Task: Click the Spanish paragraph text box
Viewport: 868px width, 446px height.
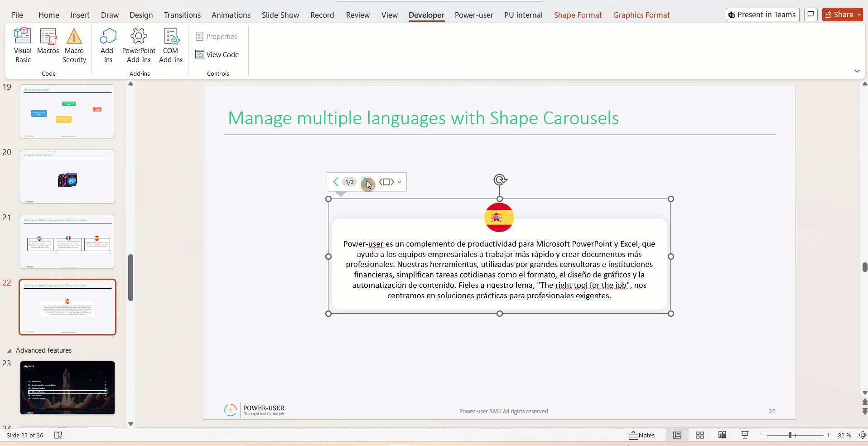Action: [499, 270]
